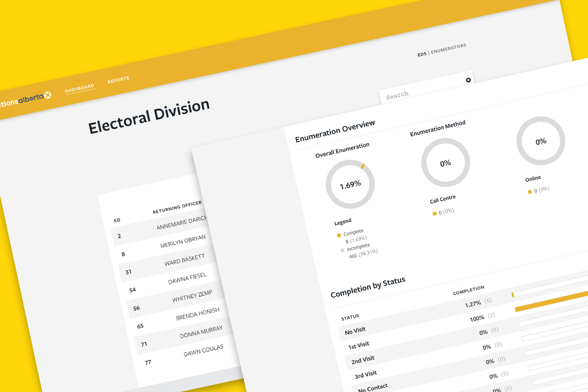Screen dimensions: 588x392
Task: Click the Overall Enumeration 1.69% donut chart
Action: 350,184
